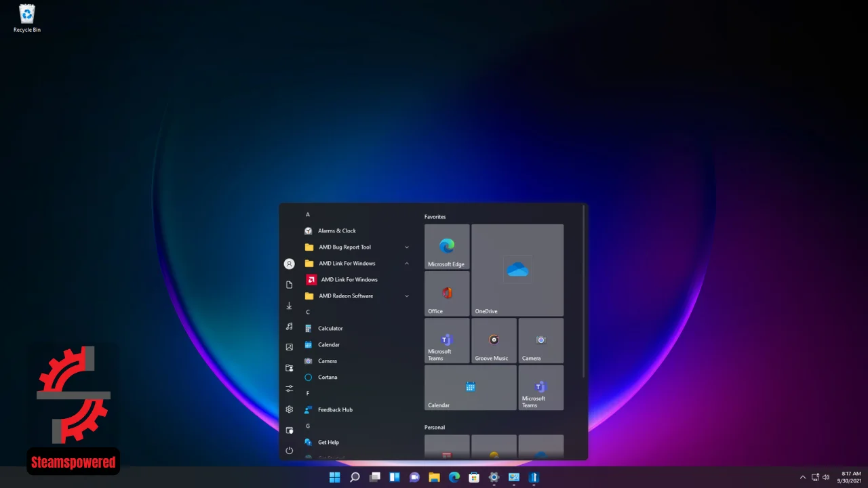Screen dimensions: 868x488
Task: Click the Favorites group heading
Action: coord(435,217)
